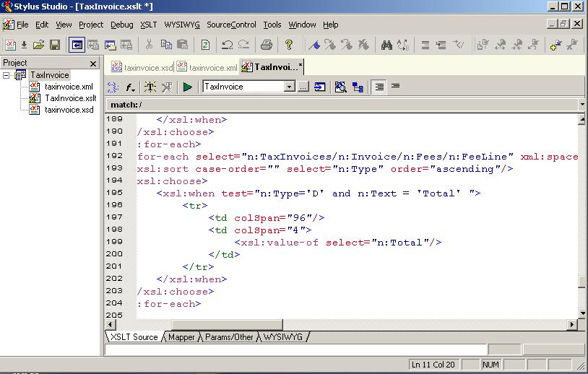This screenshot has width=588, height=374.
Task: Open the XSLT menu
Action: 148,25
